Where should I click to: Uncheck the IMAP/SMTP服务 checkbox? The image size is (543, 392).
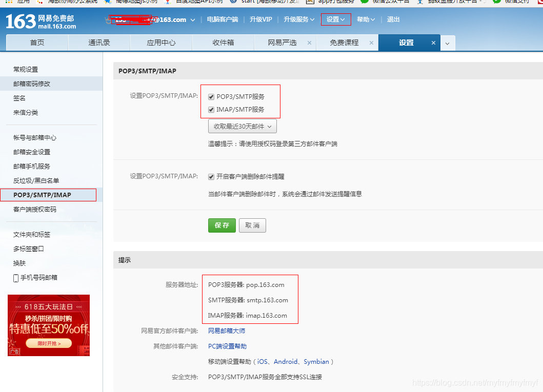pos(211,110)
